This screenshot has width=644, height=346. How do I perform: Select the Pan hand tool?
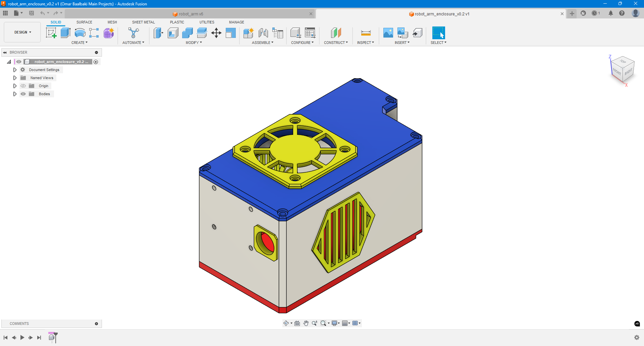point(306,323)
